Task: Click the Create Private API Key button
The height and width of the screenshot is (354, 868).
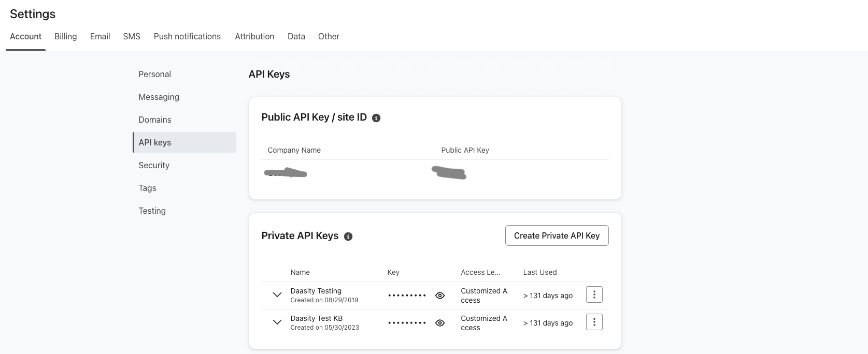Action: (x=557, y=235)
